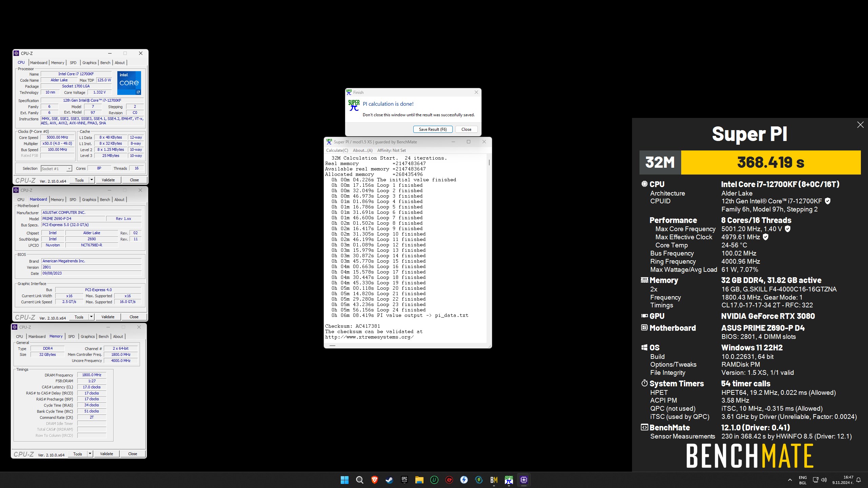This screenshot has height=488, width=868.
Task: Open the blue lightning bolt taskbar icon
Action: (x=464, y=480)
